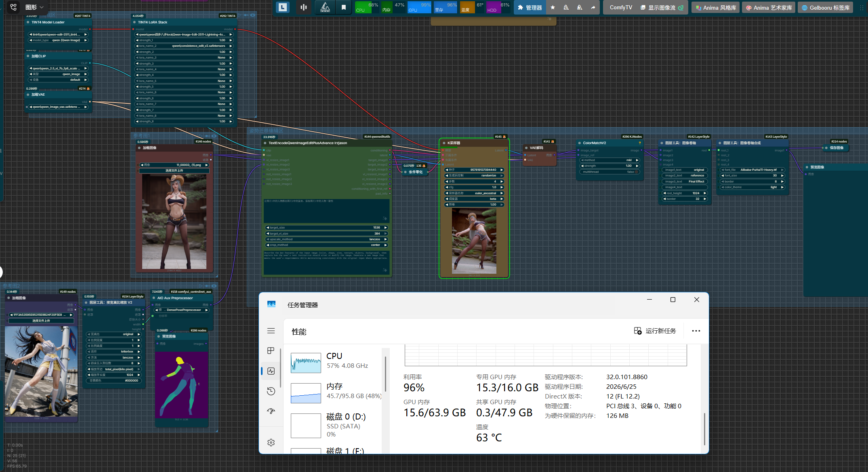Select Task Manager Performance page icon
Image resolution: width=868 pixels, height=472 pixels.
[x=271, y=371]
